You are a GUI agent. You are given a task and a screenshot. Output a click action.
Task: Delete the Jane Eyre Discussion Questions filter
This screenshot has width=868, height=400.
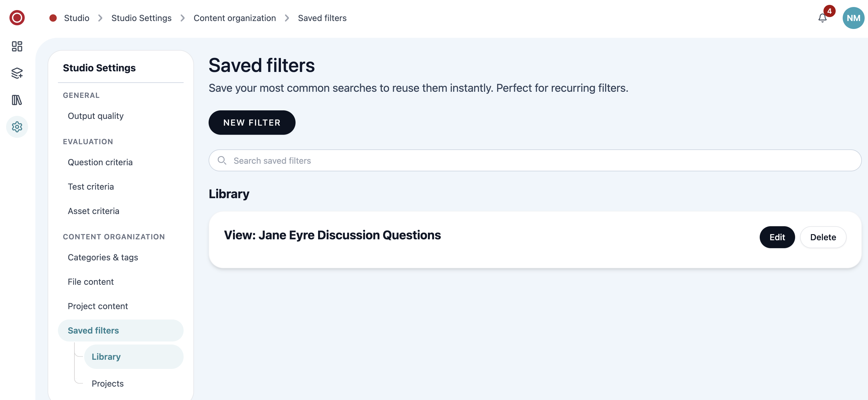823,237
